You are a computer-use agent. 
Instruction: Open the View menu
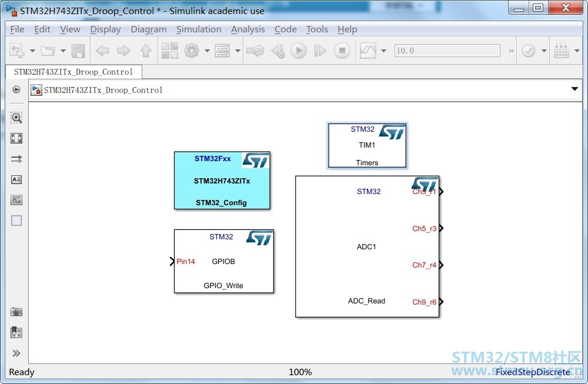click(70, 29)
